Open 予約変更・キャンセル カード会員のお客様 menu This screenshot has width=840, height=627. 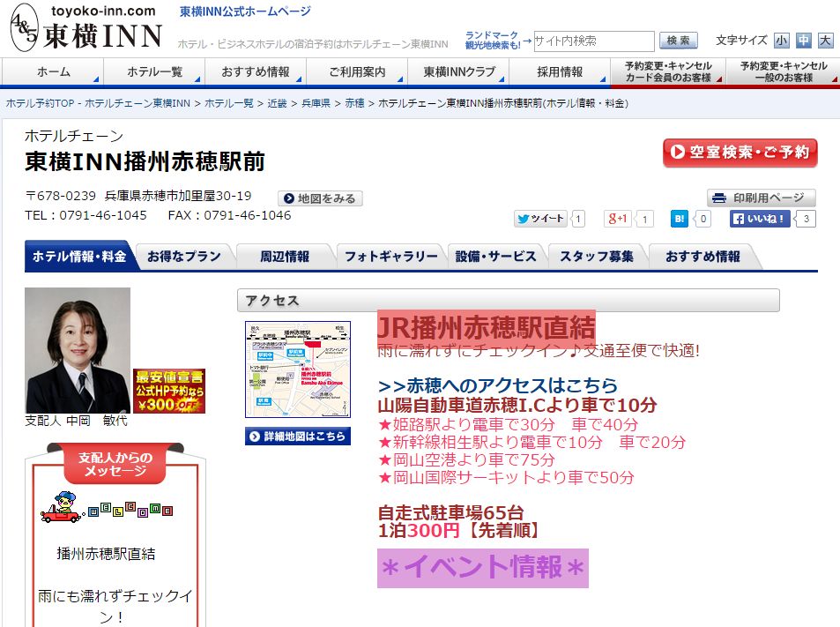point(668,71)
